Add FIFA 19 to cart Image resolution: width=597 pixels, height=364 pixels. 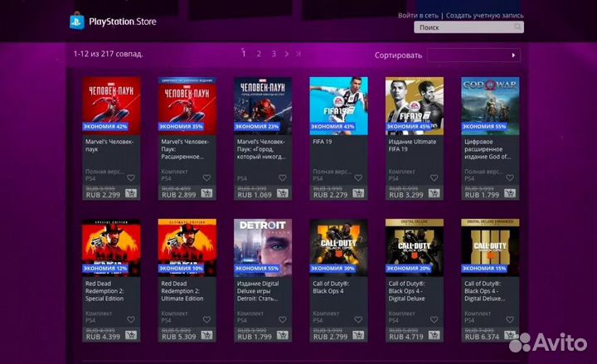tap(358, 193)
